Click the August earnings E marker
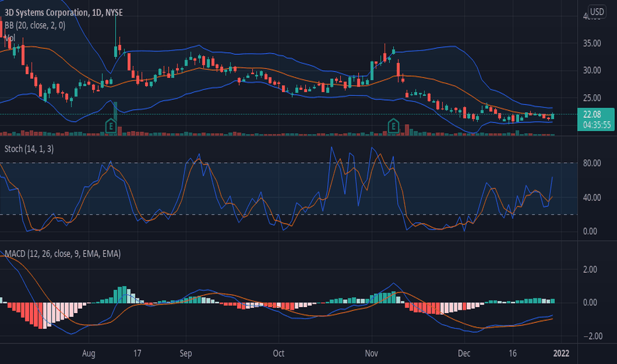617x364 pixels. coord(111,126)
